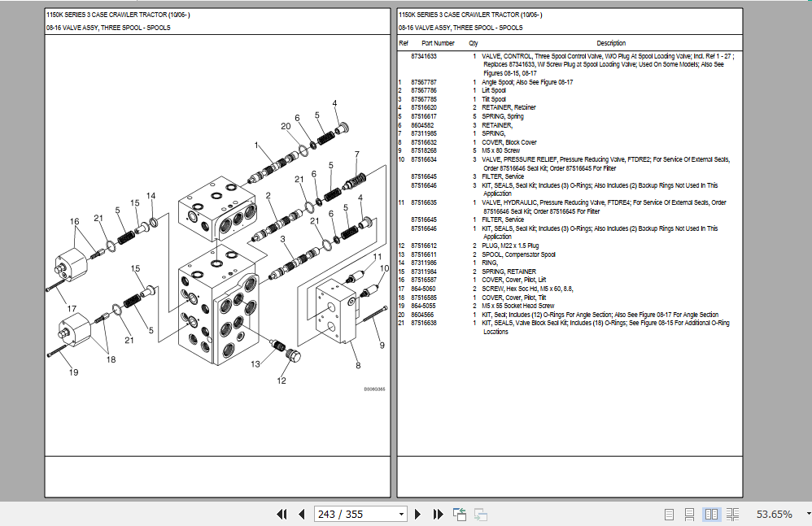
Task: Click diagram callout number 8
Action: 358,366
